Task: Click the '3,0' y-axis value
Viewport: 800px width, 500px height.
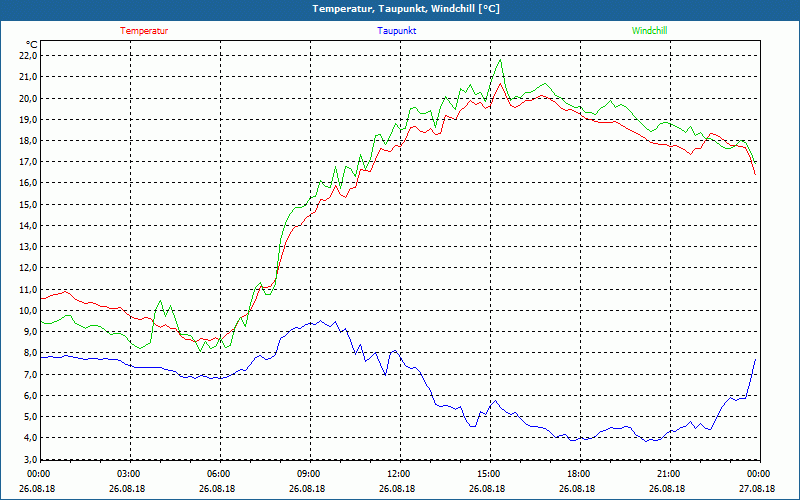Action: pos(31,459)
